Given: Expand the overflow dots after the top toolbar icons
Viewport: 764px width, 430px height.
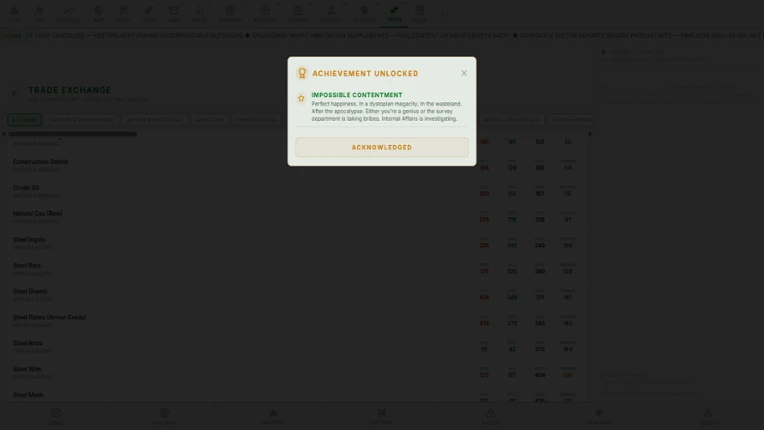Looking at the screenshot, I should click(x=442, y=14).
